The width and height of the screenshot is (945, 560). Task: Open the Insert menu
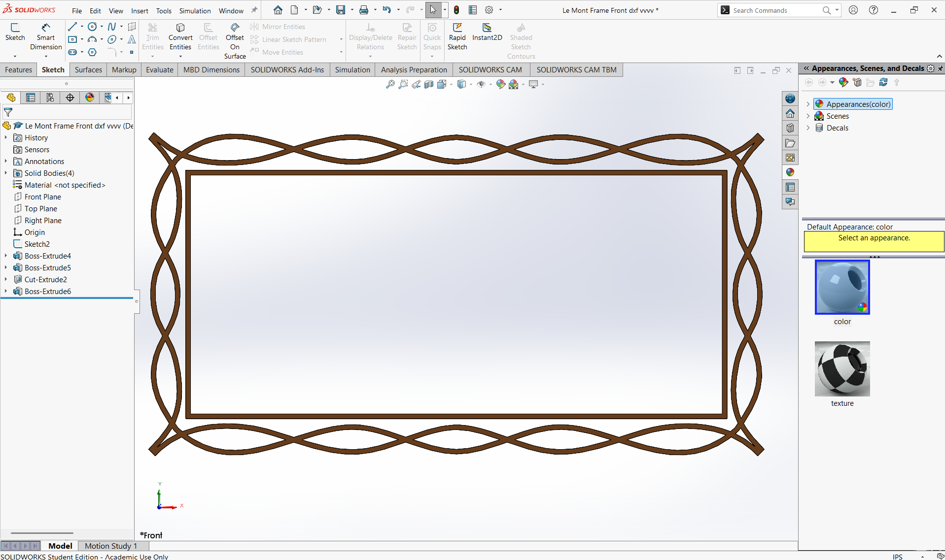click(x=140, y=10)
